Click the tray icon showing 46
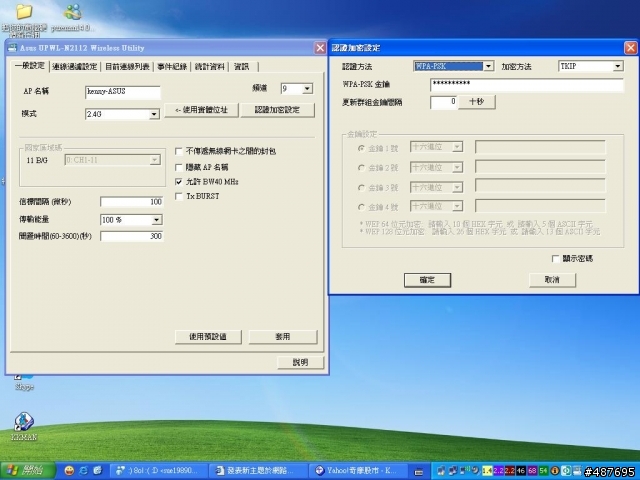The height and width of the screenshot is (480, 640). click(x=520, y=471)
